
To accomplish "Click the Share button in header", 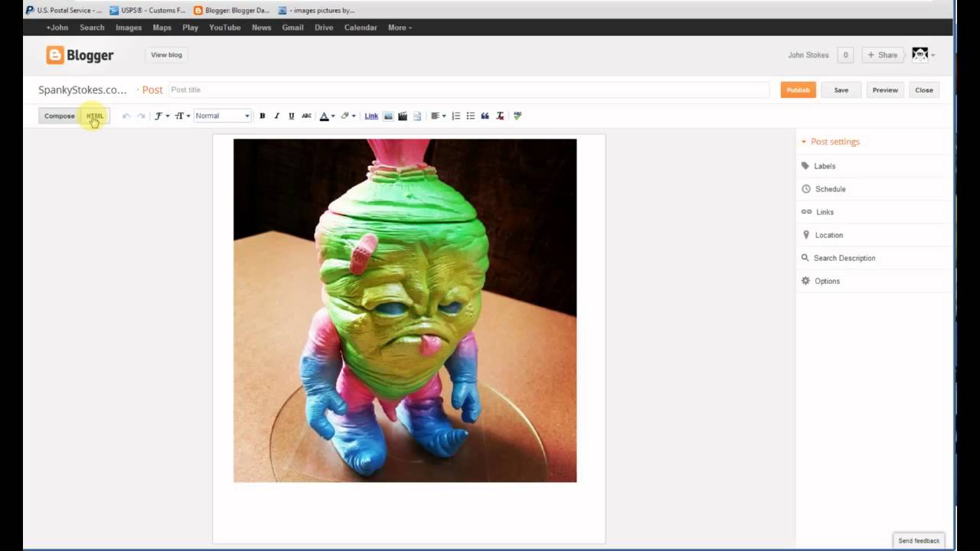I will pyautogui.click(x=882, y=55).
